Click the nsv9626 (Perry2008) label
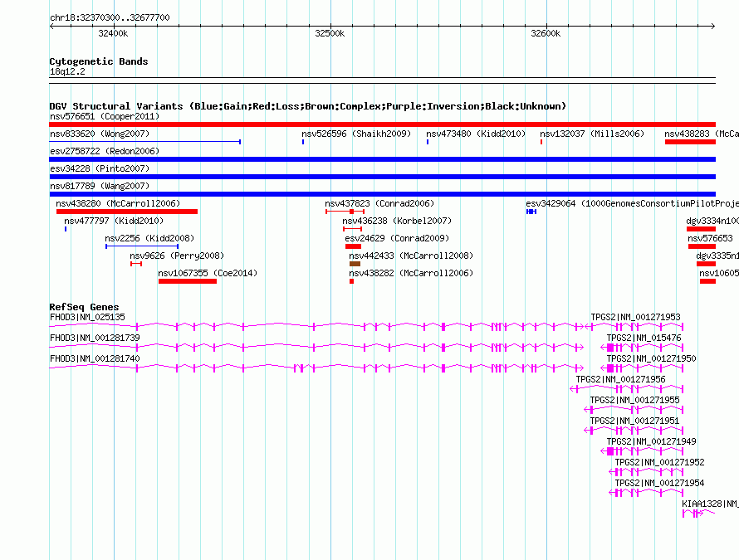Image resolution: width=739 pixels, height=560 pixels. [x=177, y=256]
